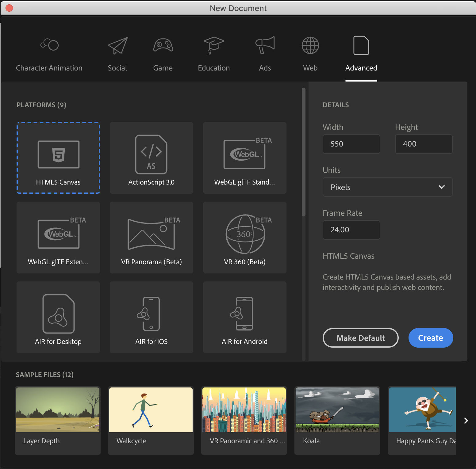
Task: Pick the Game controller icon
Action: point(163,45)
